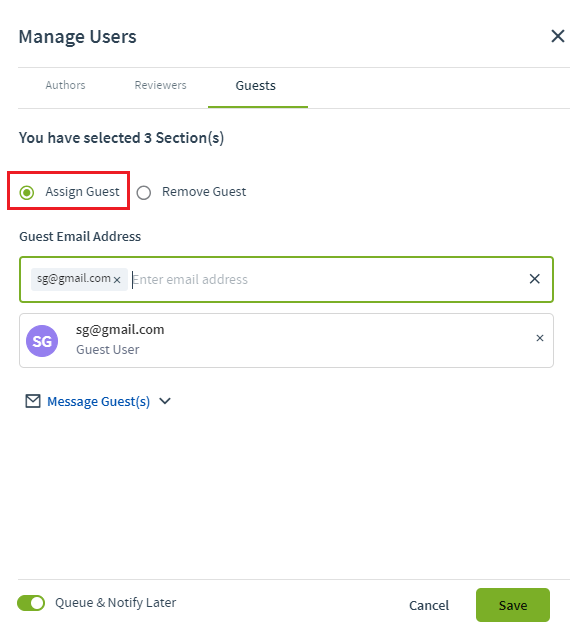
Task: Click the envelope Message Guest icon
Action: click(33, 401)
